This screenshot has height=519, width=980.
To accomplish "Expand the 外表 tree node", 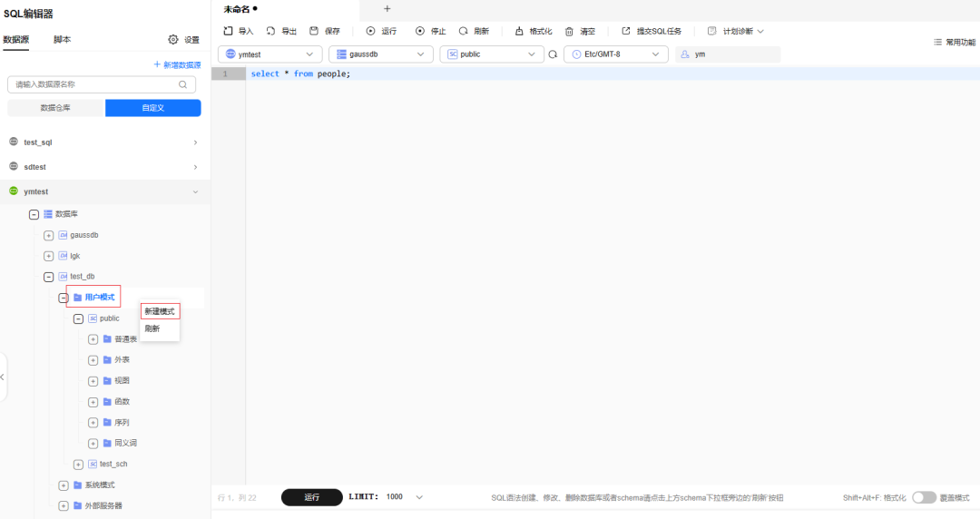I will [93, 360].
